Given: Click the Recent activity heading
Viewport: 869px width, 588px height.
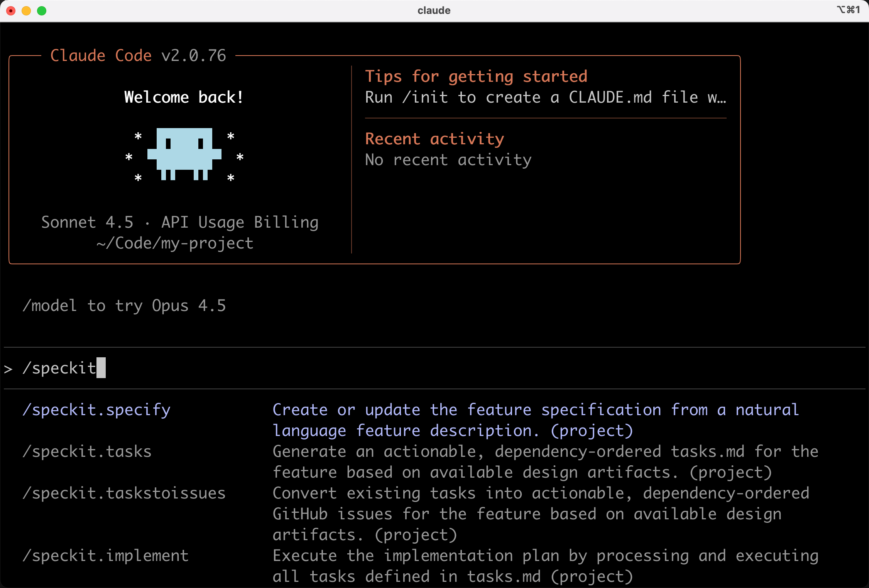Looking at the screenshot, I should [434, 139].
